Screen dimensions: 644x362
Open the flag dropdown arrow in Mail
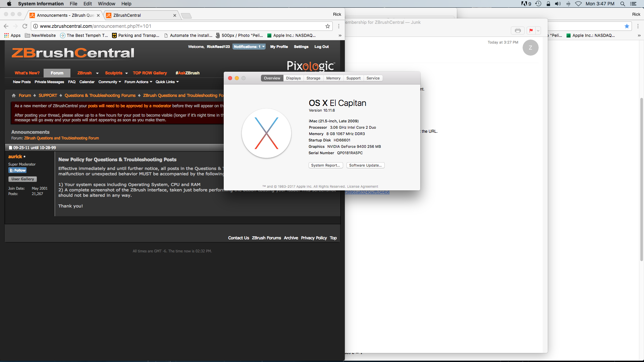pyautogui.click(x=538, y=31)
